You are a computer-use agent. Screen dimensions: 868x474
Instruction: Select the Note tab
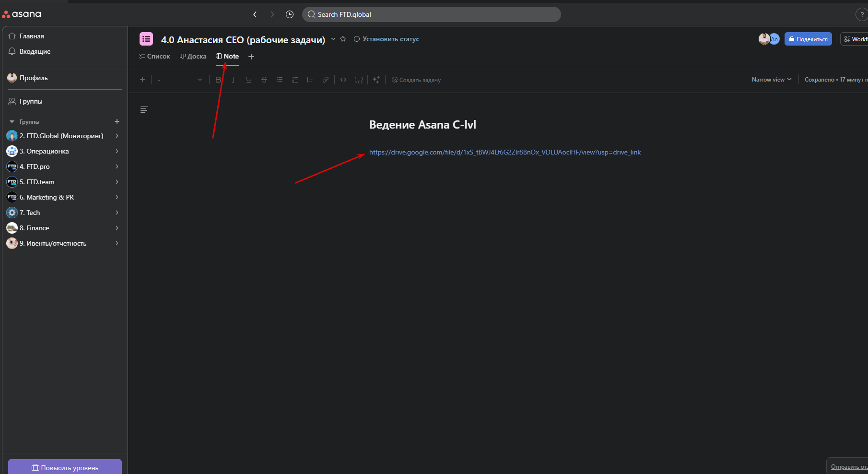click(x=227, y=56)
